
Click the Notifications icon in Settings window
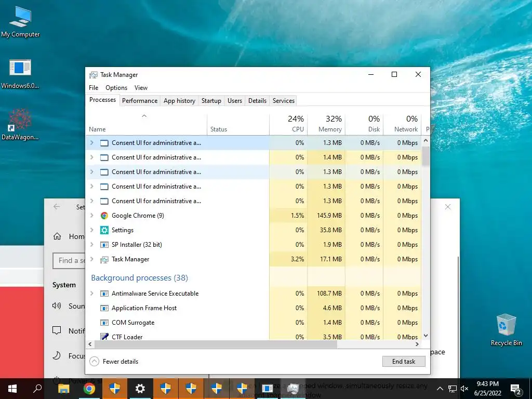[x=57, y=330]
